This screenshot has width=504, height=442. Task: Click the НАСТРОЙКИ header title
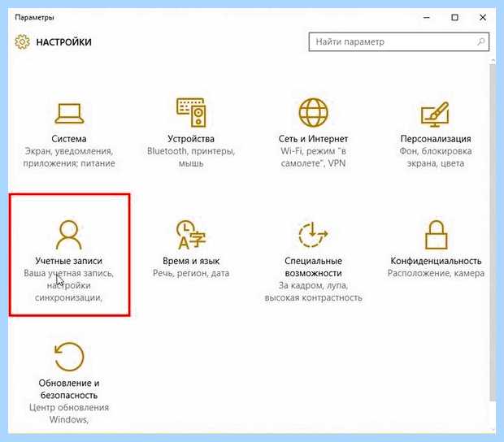tap(63, 42)
